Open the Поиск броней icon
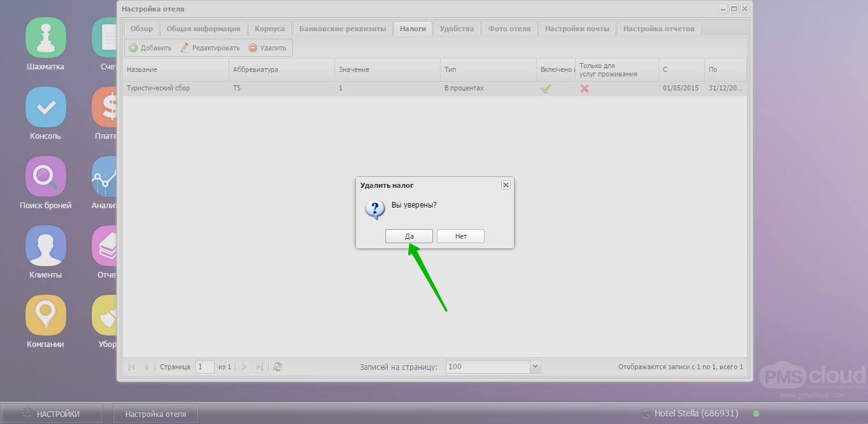Screen dimensions: 868x424 pyautogui.click(x=46, y=176)
